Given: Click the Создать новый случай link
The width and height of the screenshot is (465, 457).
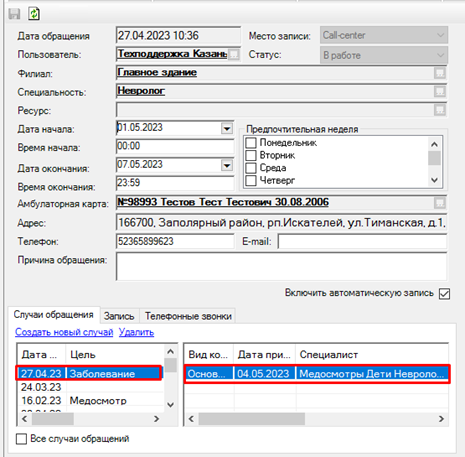Looking at the screenshot, I should (x=64, y=332).
